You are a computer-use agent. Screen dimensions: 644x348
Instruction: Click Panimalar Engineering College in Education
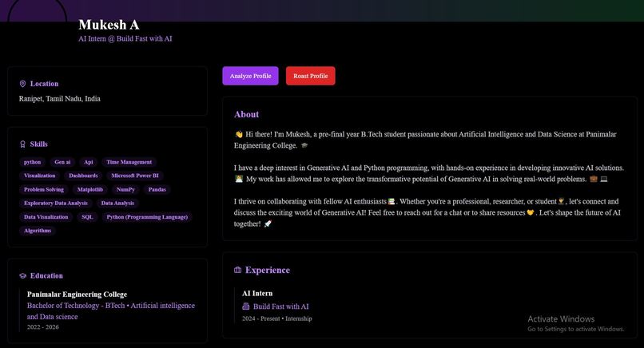pos(78,295)
